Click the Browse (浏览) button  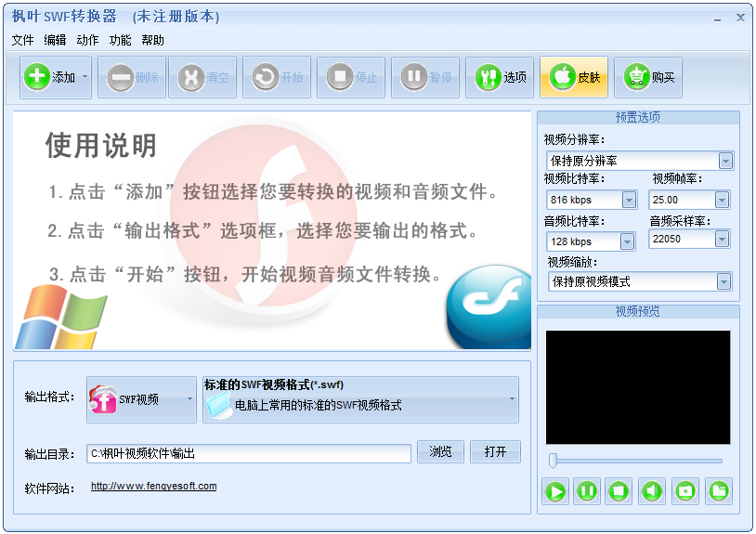(440, 451)
